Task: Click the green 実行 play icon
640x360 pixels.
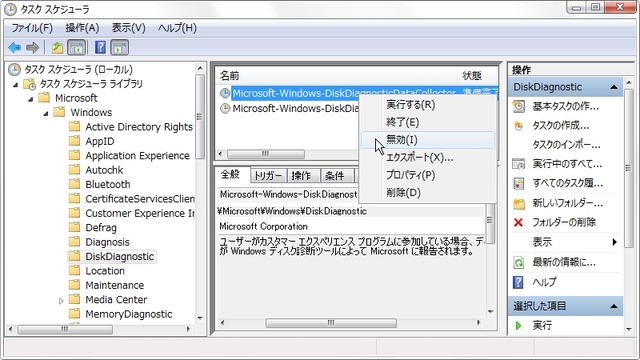Action: pyautogui.click(x=518, y=325)
